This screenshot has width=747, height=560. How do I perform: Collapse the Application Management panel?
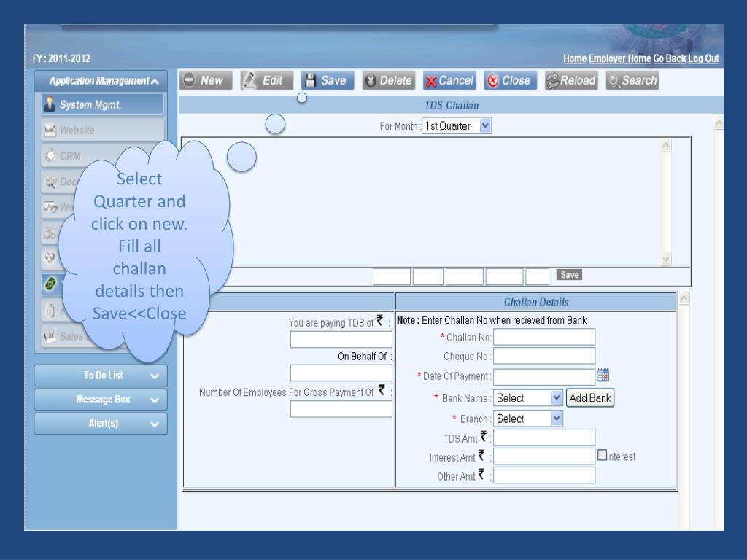(101, 81)
